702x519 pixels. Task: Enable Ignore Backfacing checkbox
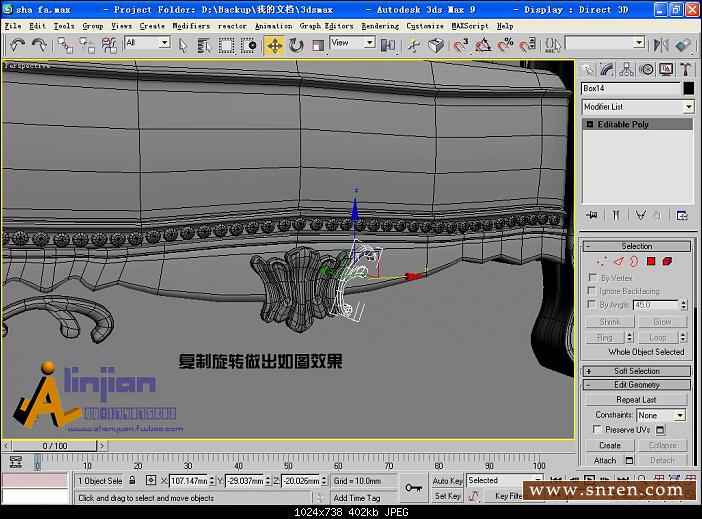(592, 291)
